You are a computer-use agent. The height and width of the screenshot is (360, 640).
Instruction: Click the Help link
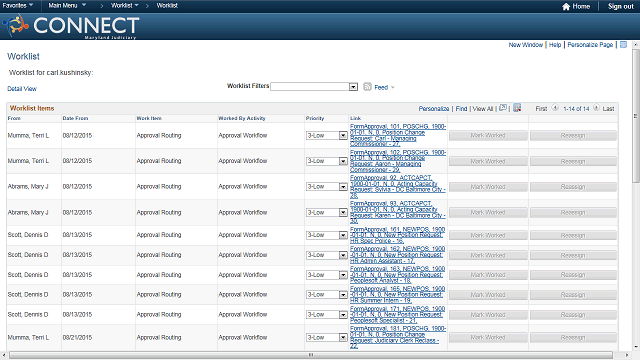(555, 44)
